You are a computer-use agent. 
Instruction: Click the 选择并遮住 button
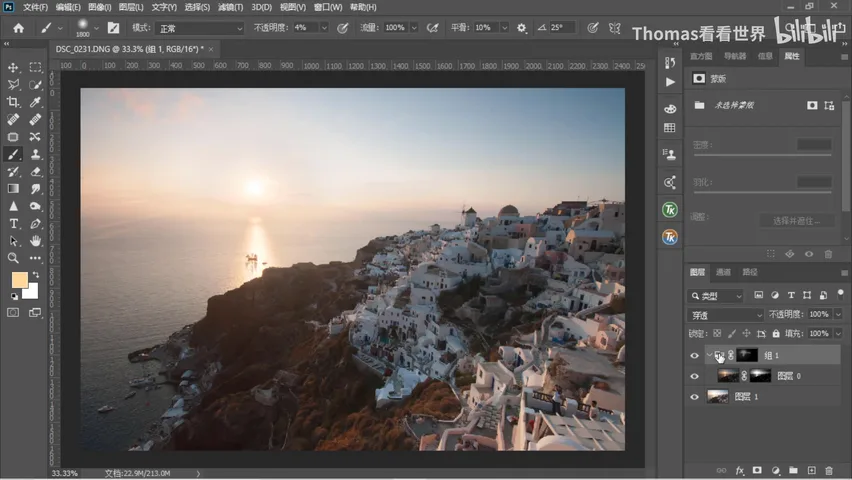coord(796,221)
